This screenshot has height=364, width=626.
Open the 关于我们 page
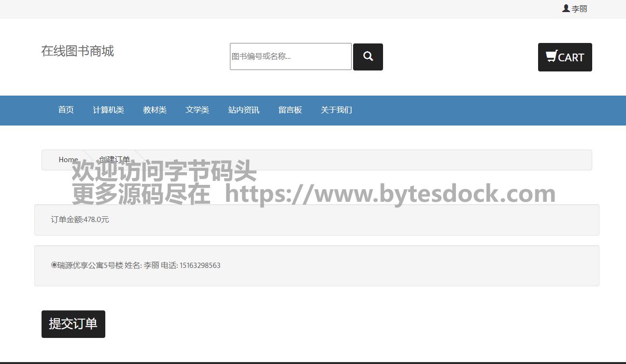click(x=336, y=110)
